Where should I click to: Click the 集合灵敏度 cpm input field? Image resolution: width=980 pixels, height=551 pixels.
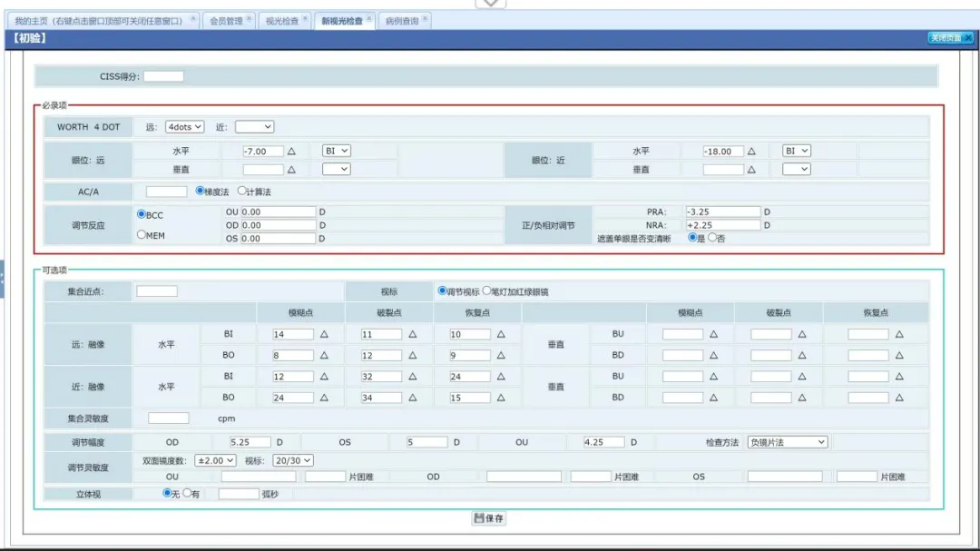click(168, 418)
